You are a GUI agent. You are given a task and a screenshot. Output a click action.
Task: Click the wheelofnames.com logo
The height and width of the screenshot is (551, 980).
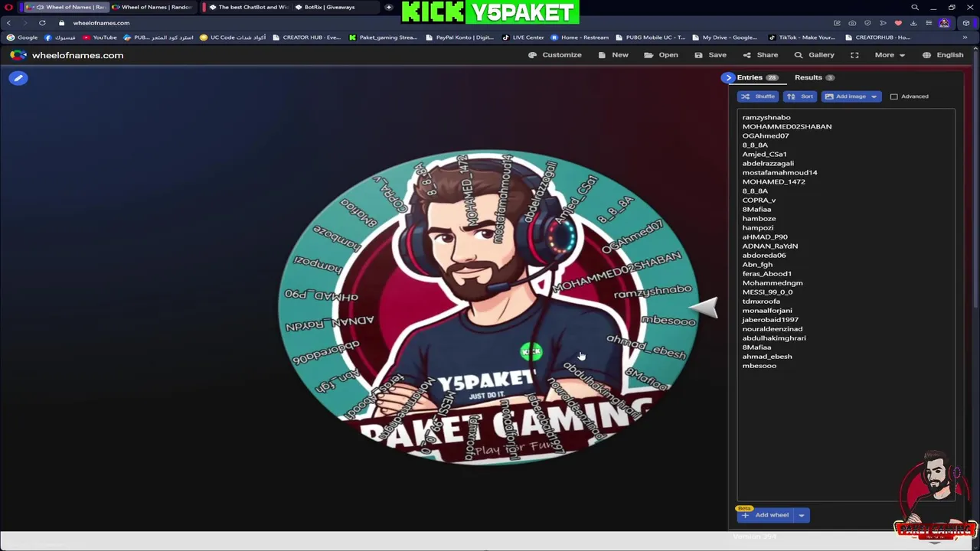[67, 55]
